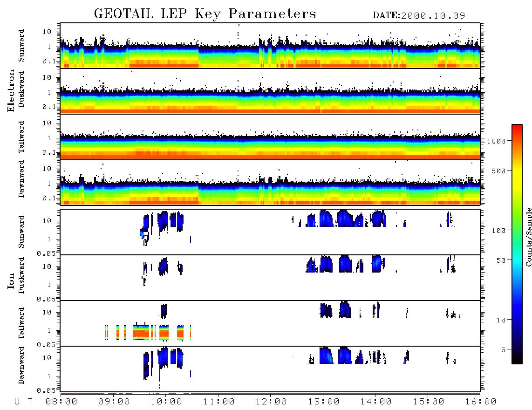
Task: Click the "Counts/Sample" colorbar title
Action: (x=529, y=237)
